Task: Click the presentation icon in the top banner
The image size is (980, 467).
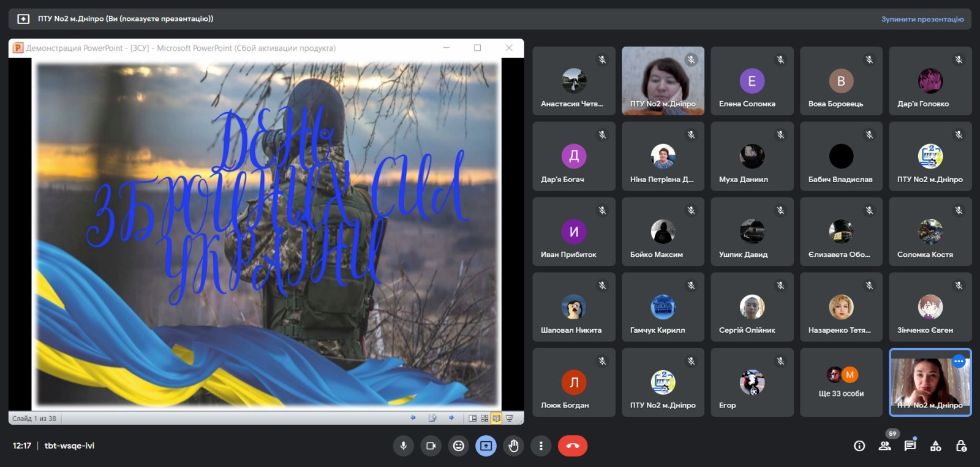Action: pos(23,19)
